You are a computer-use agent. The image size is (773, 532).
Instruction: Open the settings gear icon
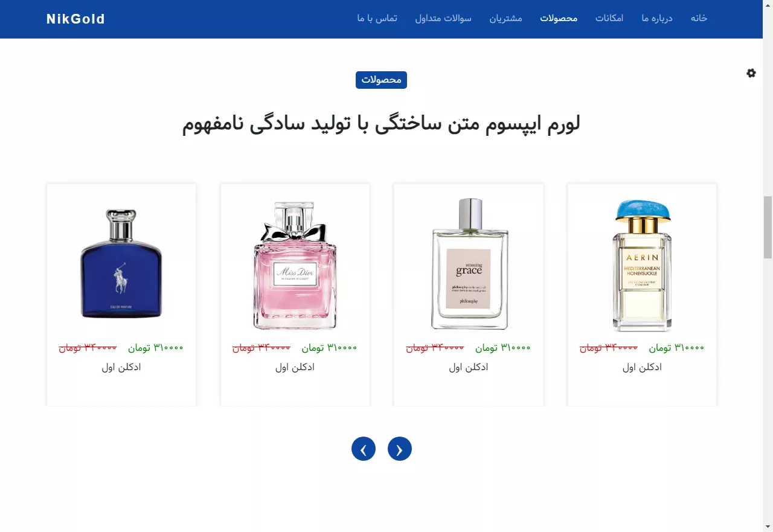coord(751,73)
